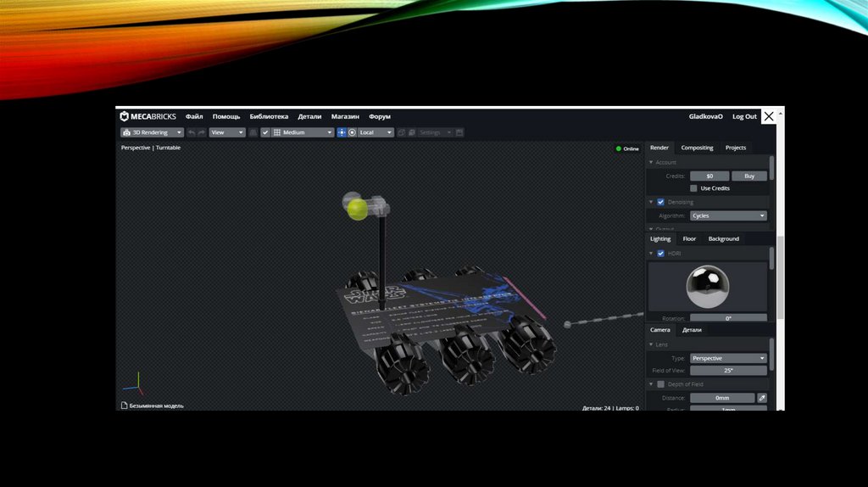Click the green Online status indicator

tap(620, 148)
